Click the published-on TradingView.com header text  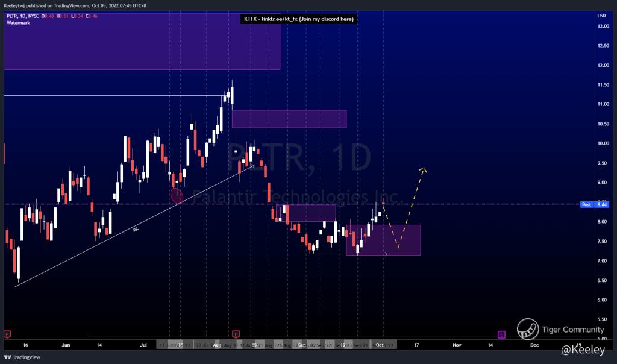75,6
